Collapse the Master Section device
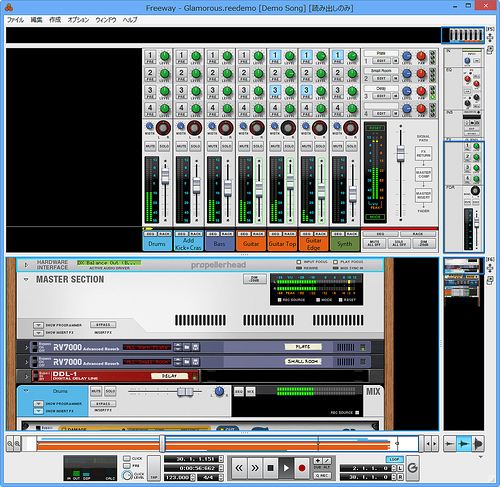This screenshot has width=500, height=487. (26, 279)
